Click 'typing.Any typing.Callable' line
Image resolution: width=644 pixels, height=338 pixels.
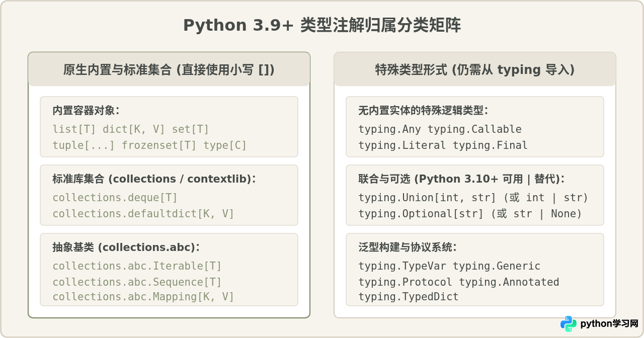tap(440, 129)
